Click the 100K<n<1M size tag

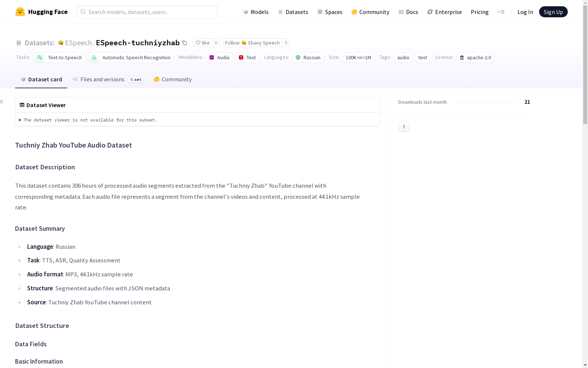tap(358, 57)
